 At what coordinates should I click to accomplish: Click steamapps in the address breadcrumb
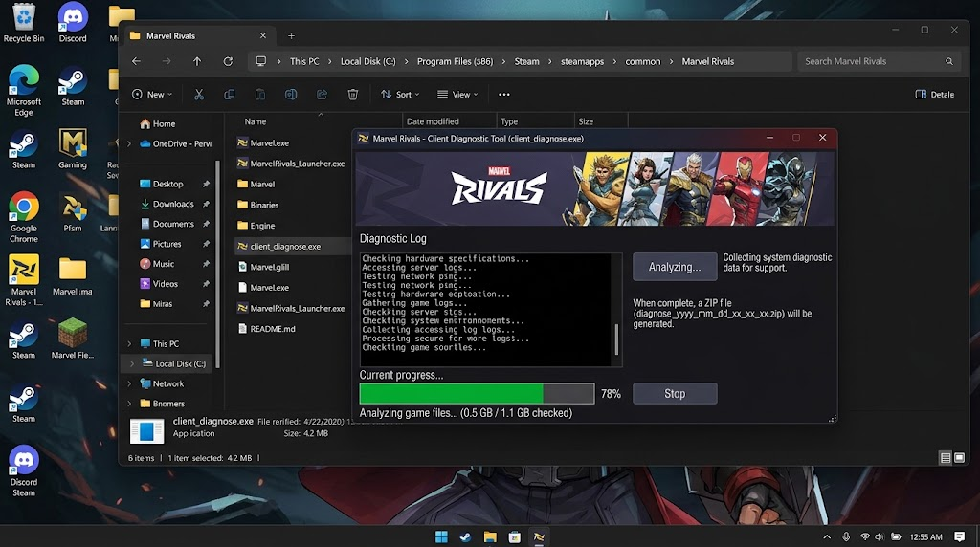point(583,61)
